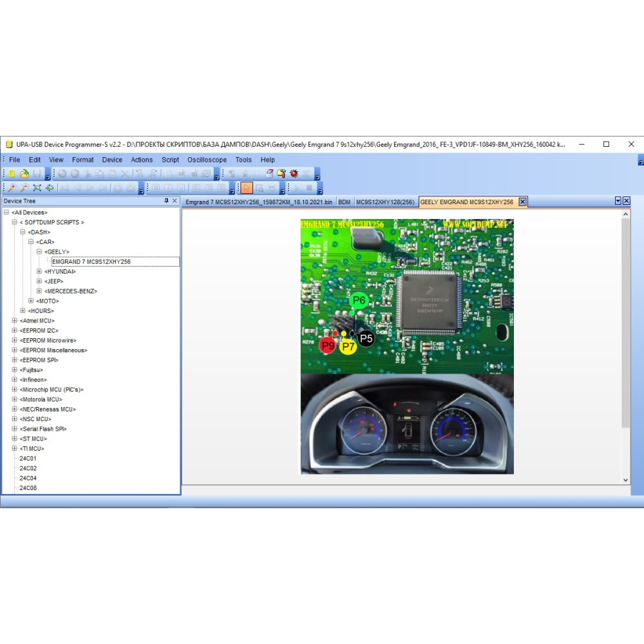Screen dimensions: 644x644
Task: Expand the EEPROM I2C node
Action: (x=14, y=330)
